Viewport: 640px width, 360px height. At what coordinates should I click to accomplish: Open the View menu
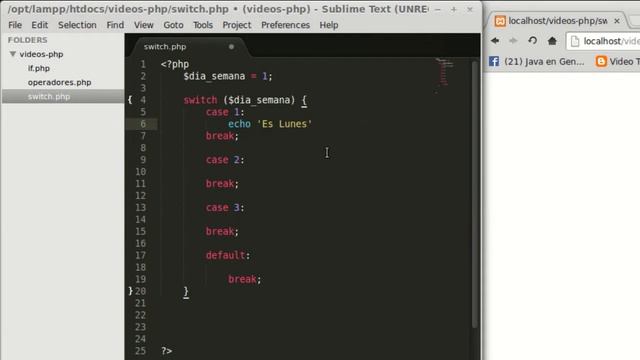coord(144,25)
